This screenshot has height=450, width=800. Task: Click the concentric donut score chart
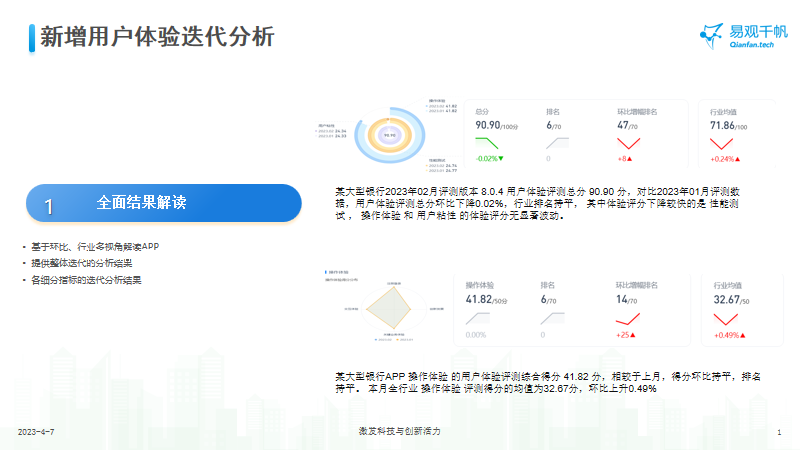pos(390,135)
